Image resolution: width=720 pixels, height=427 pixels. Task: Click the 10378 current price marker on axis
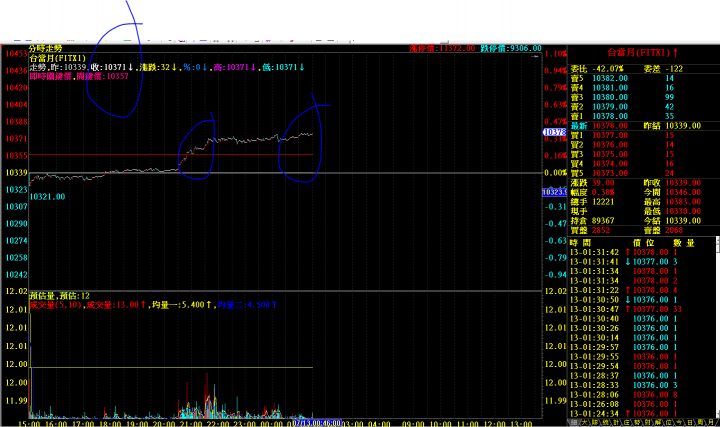click(555, 132)
